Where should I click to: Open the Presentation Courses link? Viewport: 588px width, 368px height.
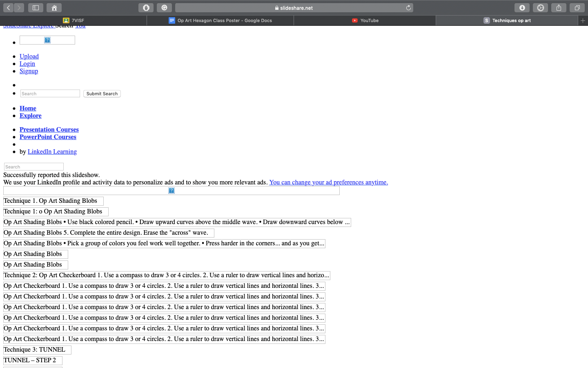49,129
